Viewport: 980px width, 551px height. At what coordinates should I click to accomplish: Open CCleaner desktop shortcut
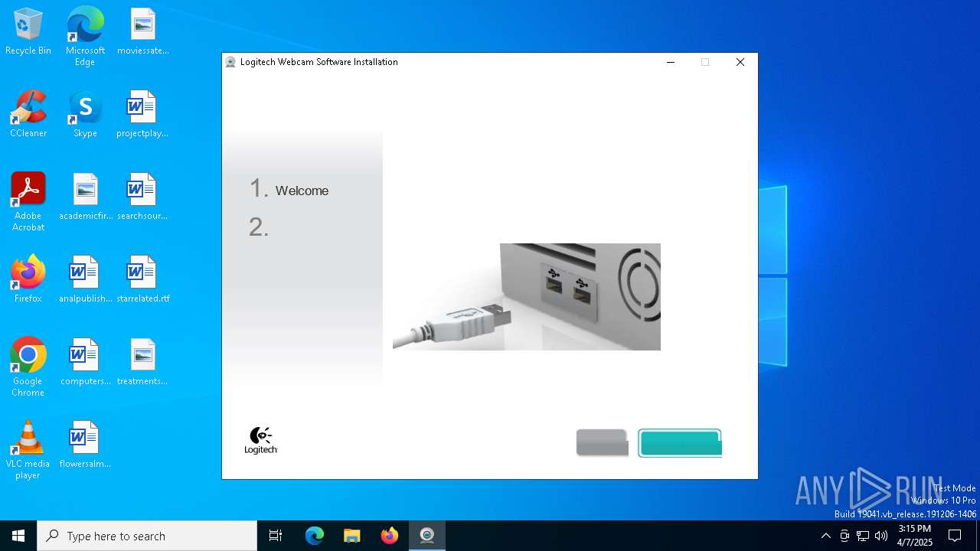28,114
